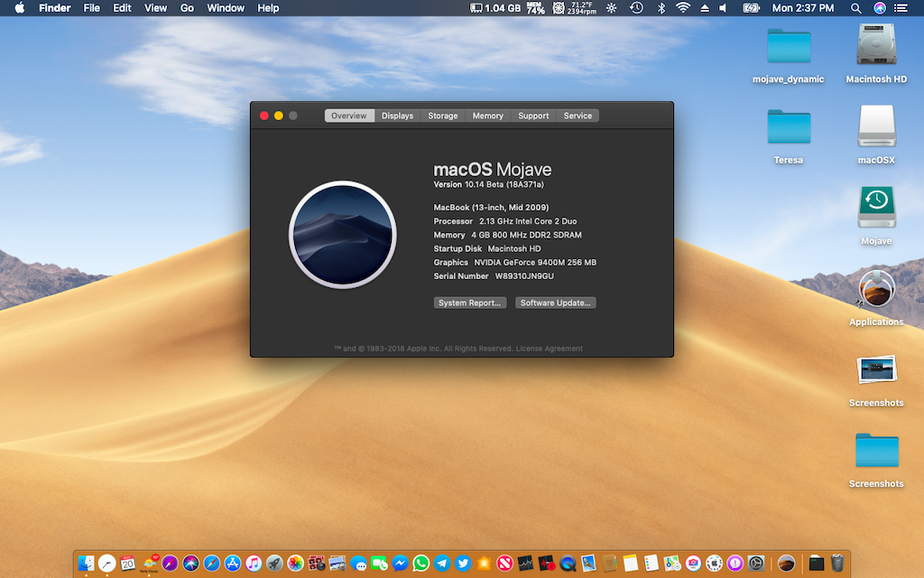Open the Go menu
Screen dimensions: 924x578
187,7
